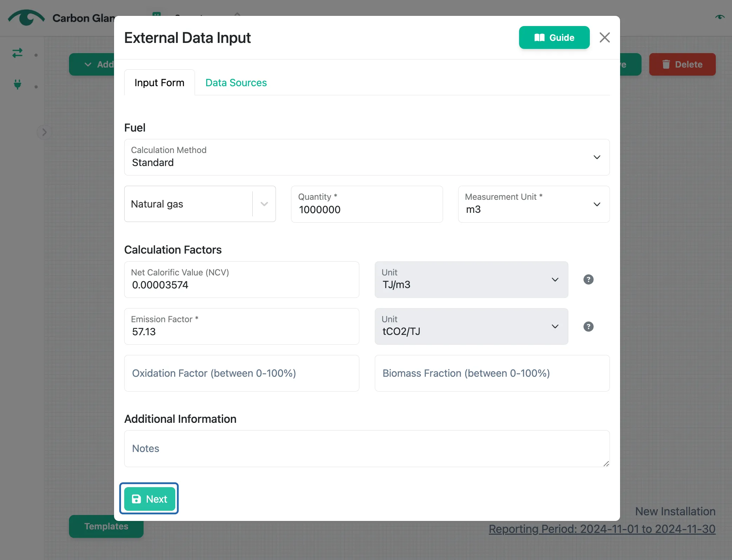The width and height of the screenshot is (732, 560).
Task: Click the red Delete button
Action: point(682,64)
